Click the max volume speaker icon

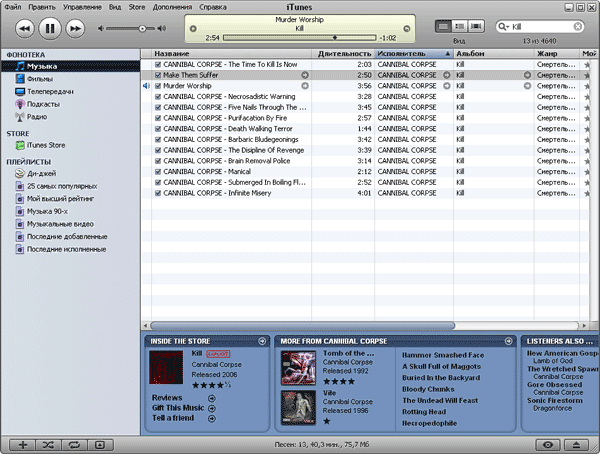pyautogui.click(x=162, y=28)
